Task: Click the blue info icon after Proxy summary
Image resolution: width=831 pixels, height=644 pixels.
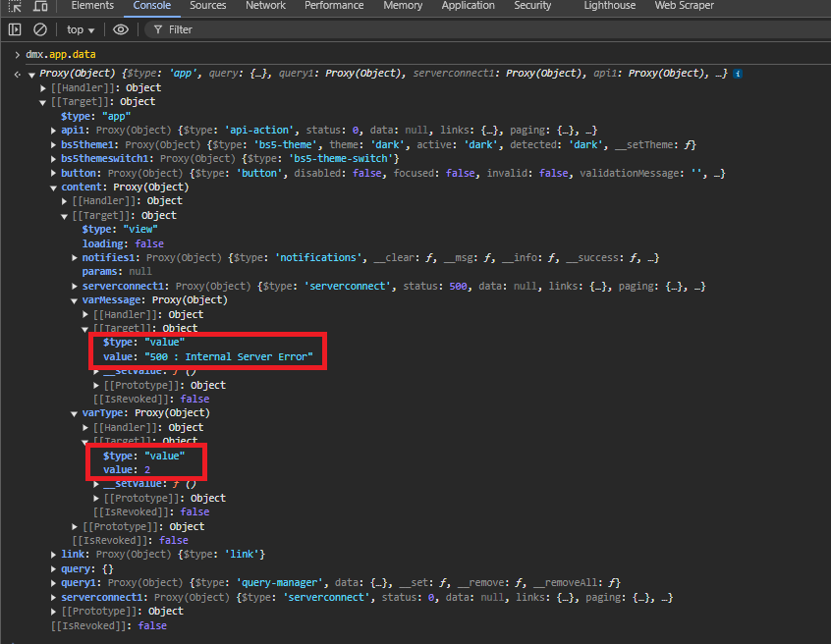Action: coord(738,74)
